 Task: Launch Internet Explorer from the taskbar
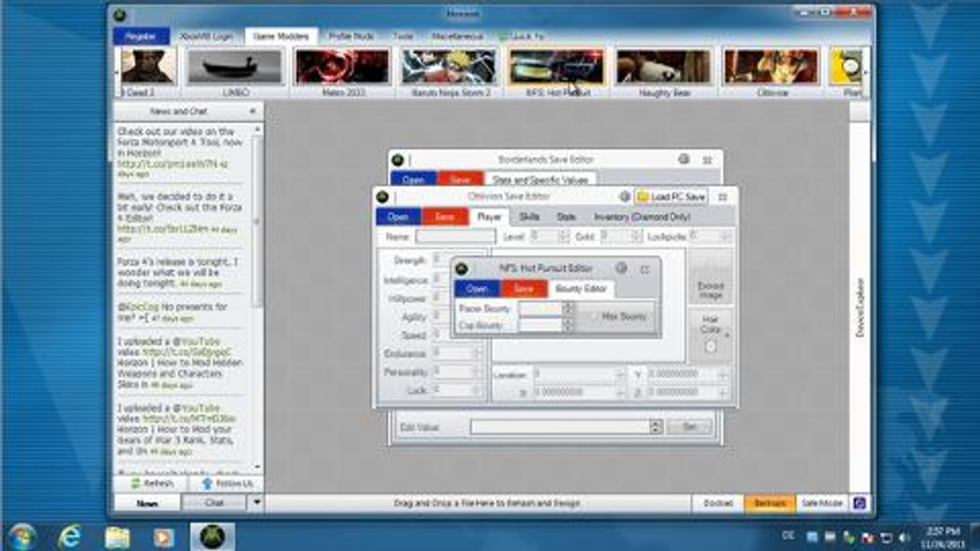tap(70, 536)
